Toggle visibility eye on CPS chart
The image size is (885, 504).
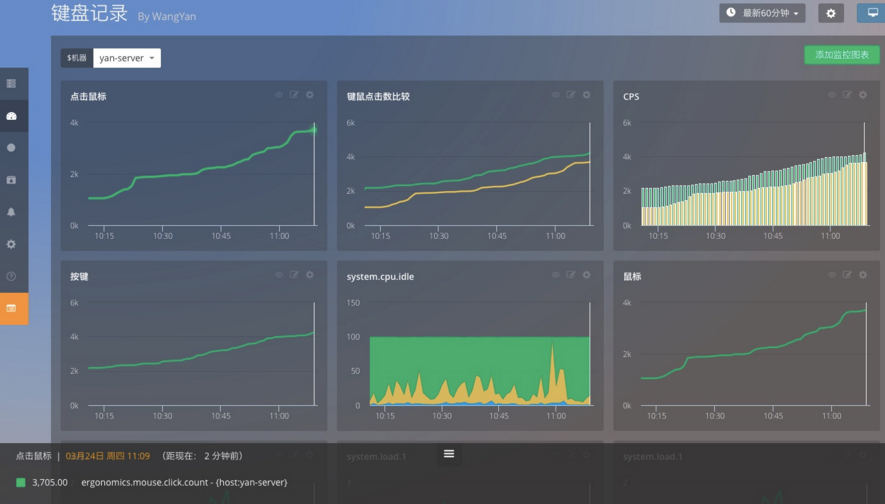[x=831, y=95]
